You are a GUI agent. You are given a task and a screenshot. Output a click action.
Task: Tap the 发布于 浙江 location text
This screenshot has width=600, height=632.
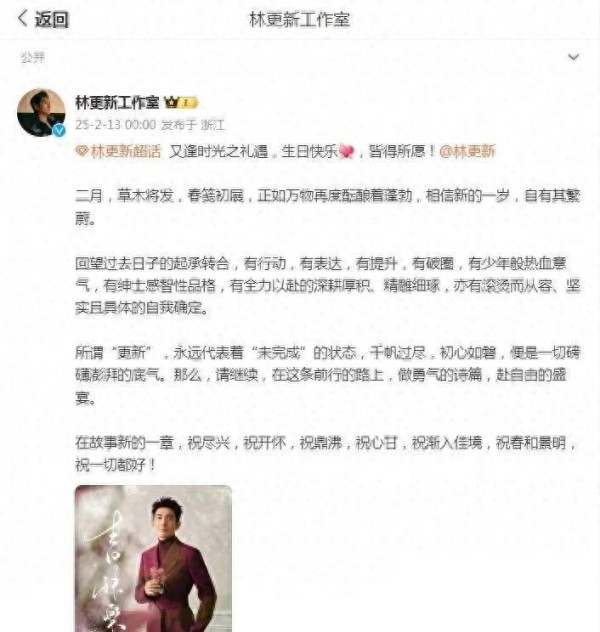coord(193,125)
